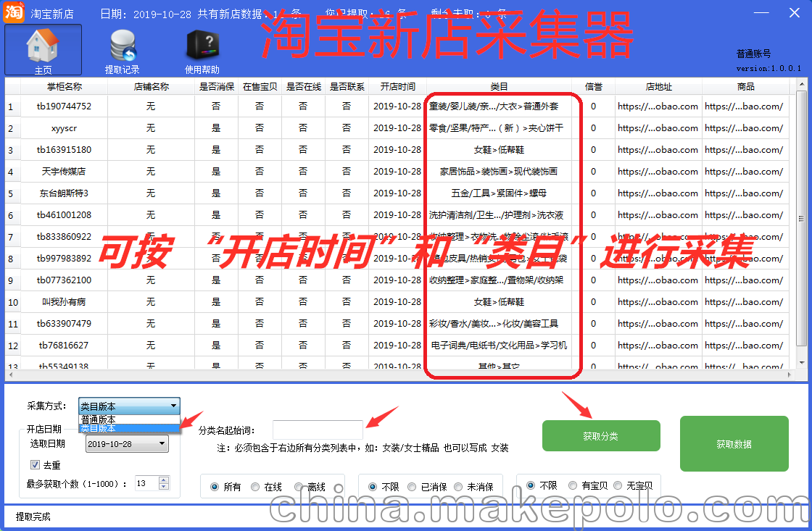Select 不限 radio beside 有宝贝
Screen dimensions: 812x531
(531, 485)
